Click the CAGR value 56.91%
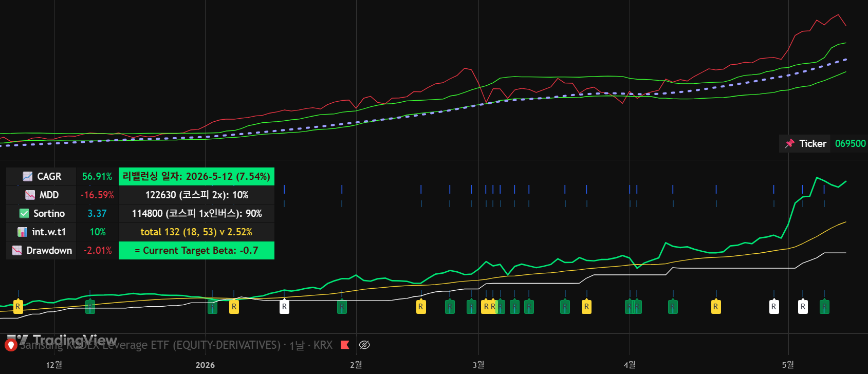Screen dimensions: 868x374 coord(97,177)
